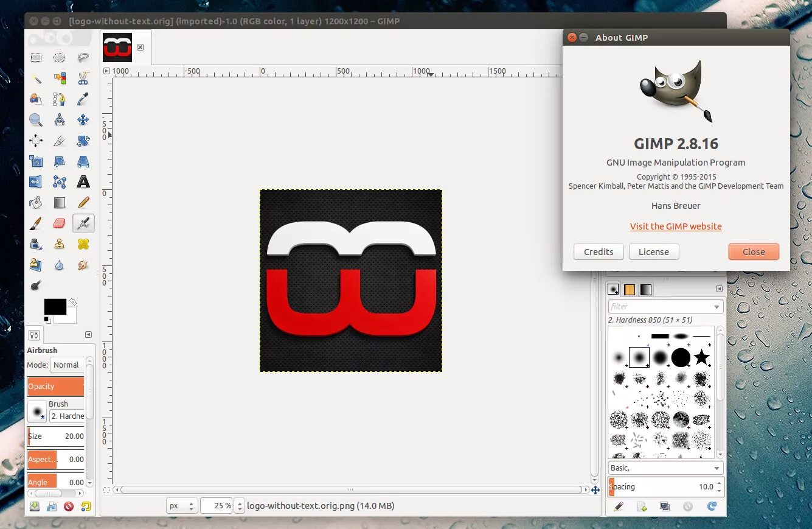
Task: Select the Scissors Select tool
Action: click(x=83, y=79)
